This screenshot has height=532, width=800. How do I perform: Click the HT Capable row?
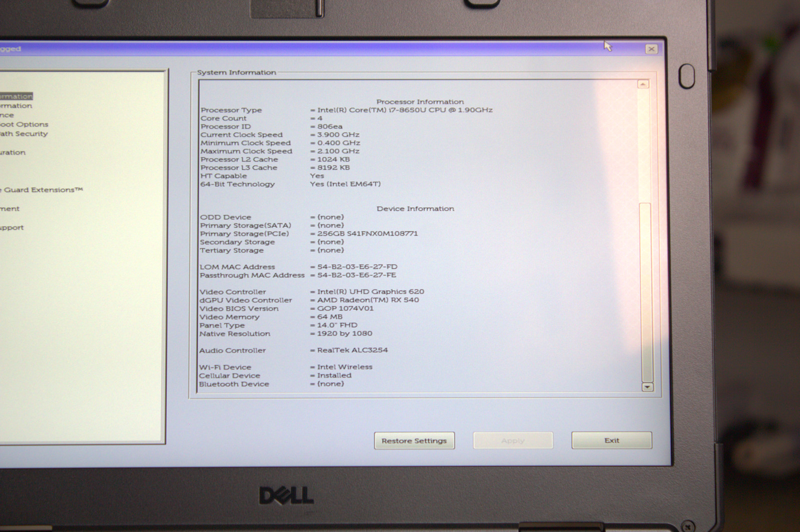262,176
